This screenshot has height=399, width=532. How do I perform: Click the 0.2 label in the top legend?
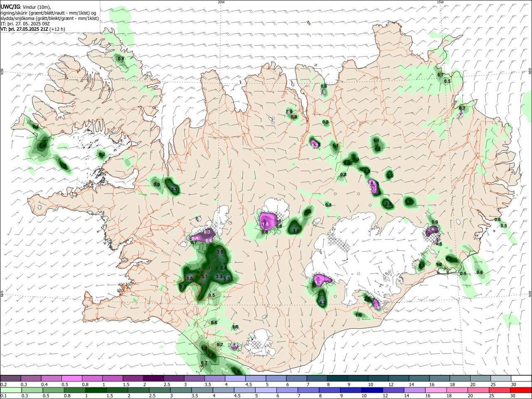(3, 384)
